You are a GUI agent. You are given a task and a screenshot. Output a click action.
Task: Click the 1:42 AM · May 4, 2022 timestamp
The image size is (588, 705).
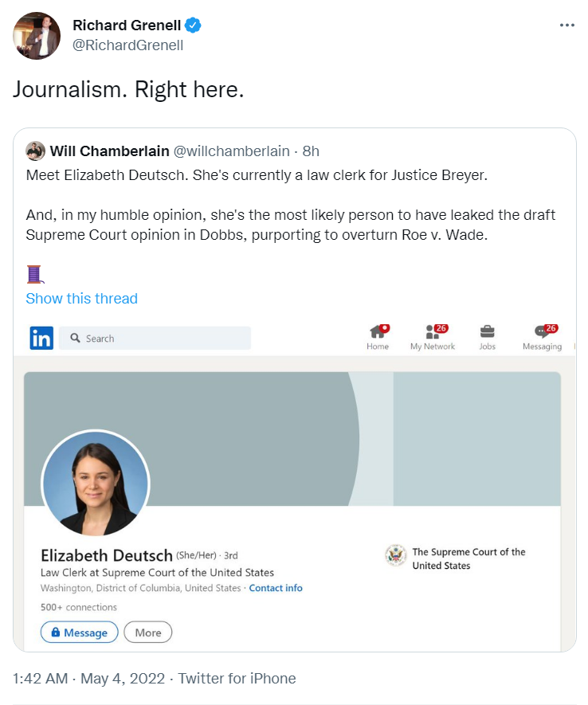pos(88,679)
